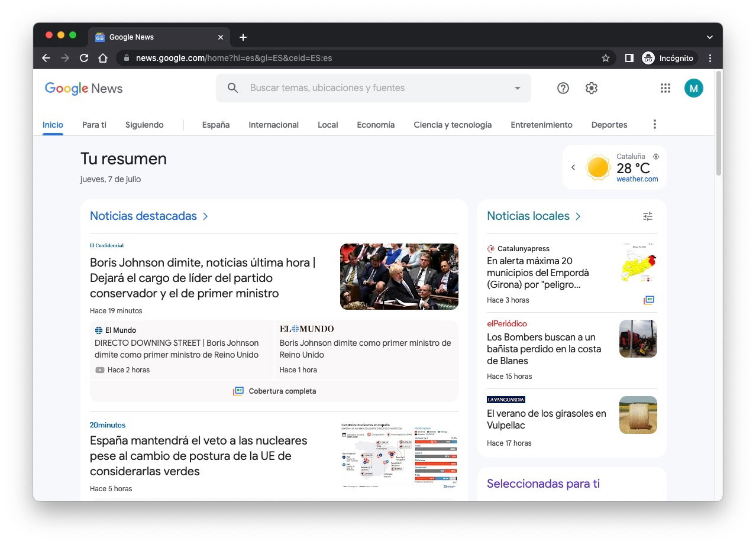This screenshot has height=545, width=756.
Task: Reload the page with the refresh icon
Action: (83, 58)
